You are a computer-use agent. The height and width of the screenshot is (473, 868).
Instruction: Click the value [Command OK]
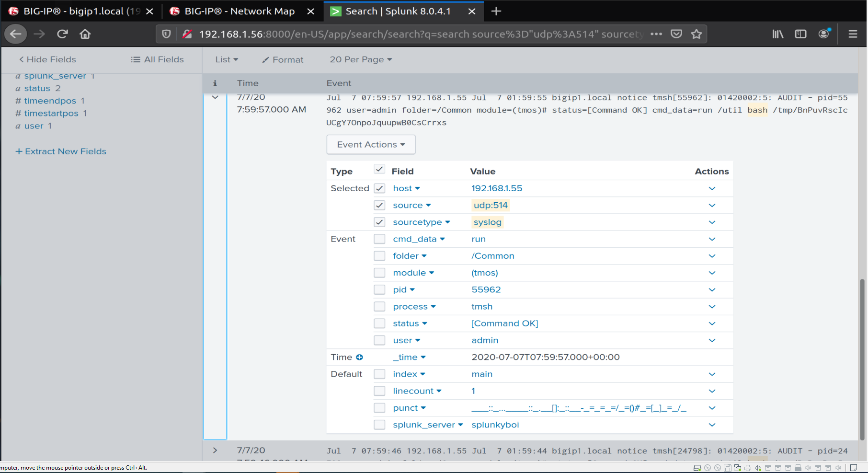pyautogui.click(x=505, y=323)
